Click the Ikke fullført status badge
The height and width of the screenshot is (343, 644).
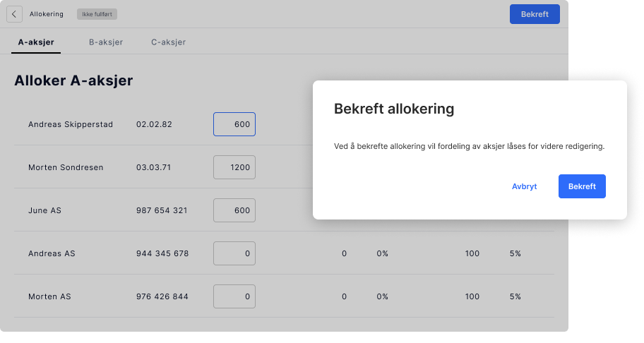click(97, 14)
